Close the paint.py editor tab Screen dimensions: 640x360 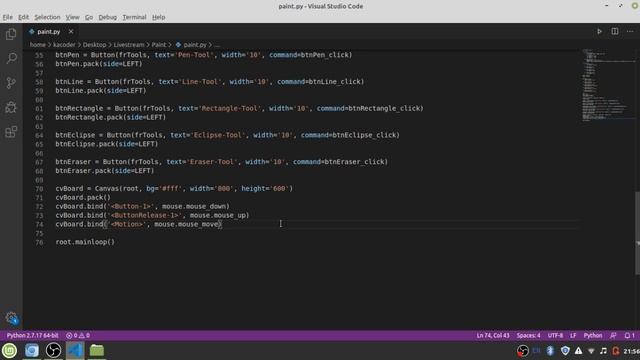(x=71, y=31)
